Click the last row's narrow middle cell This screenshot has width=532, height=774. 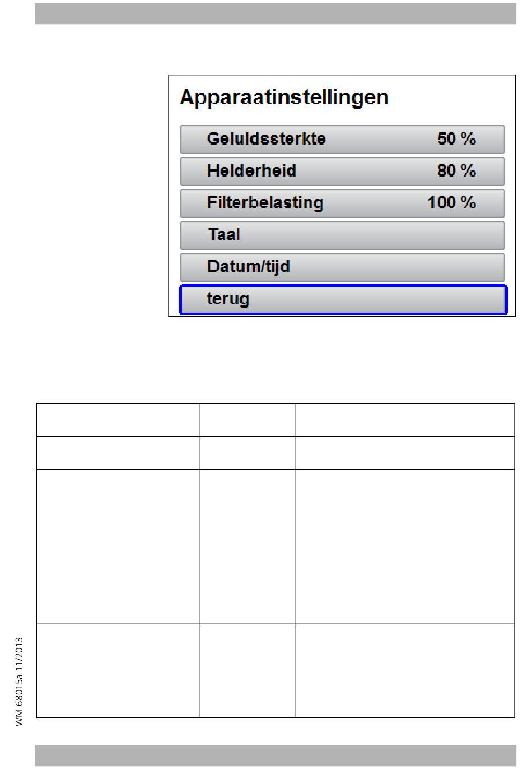[248, 670]
